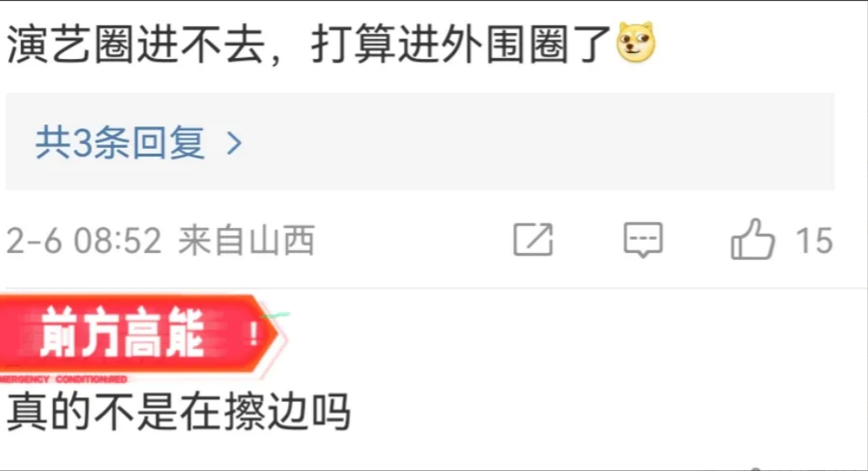Click the words 打算进外围圈了 in the top comment

coord(461,43)
